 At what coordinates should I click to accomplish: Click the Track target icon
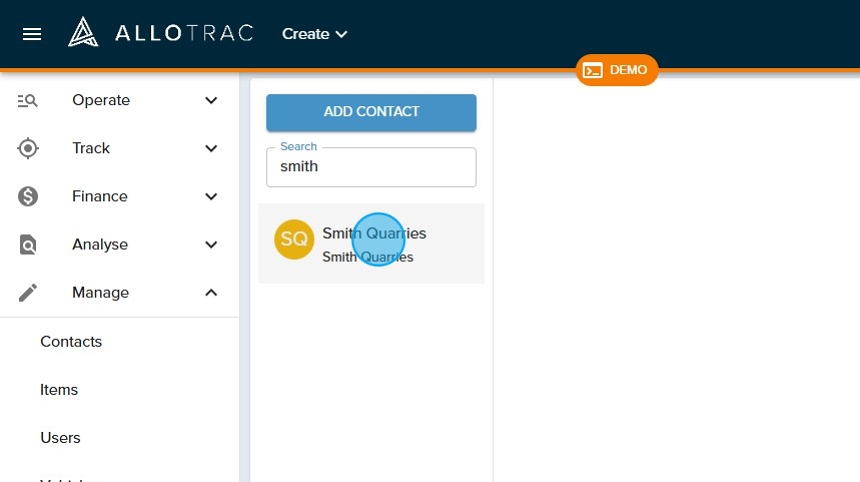click(28, 148)
